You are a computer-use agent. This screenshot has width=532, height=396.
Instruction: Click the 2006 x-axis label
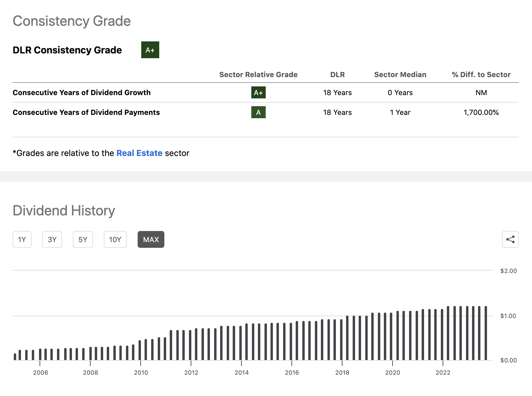click(40, 372)
